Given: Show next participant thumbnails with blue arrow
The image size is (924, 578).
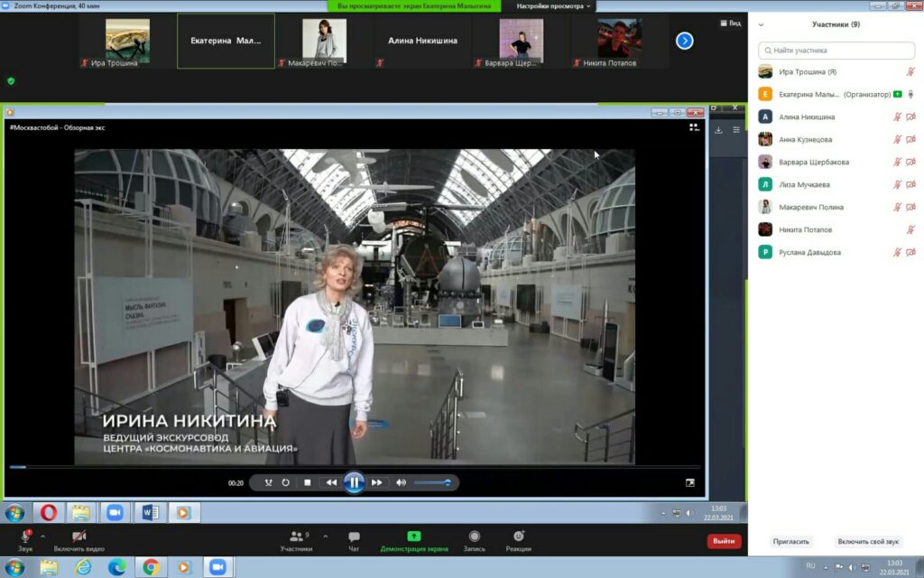Looking at the screenshot, I should click(x=684, y=41).
